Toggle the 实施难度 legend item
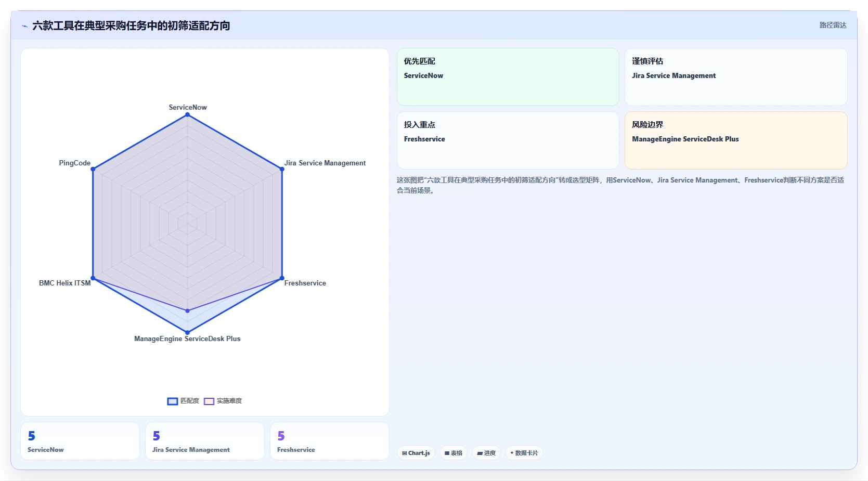Screen dimensions: 868x481 pos(223,401)
